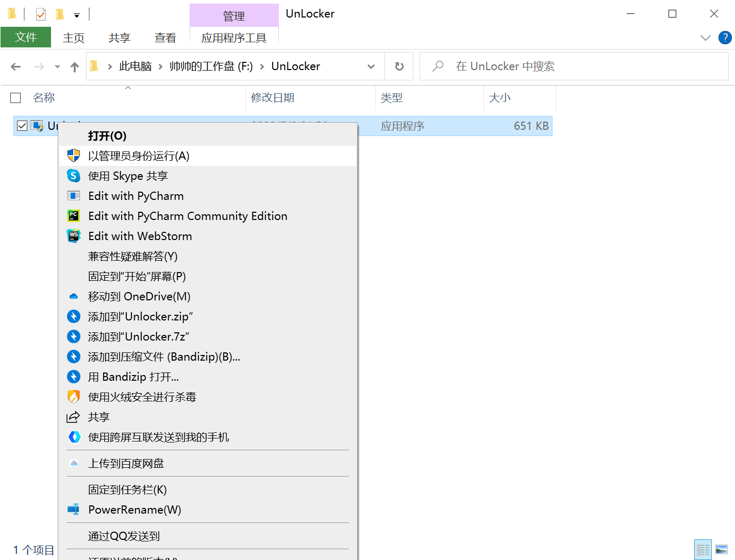Choose 使用 Skype 共享 menu entry
This screenshot has width=735, height=560.
coord(208,176)
